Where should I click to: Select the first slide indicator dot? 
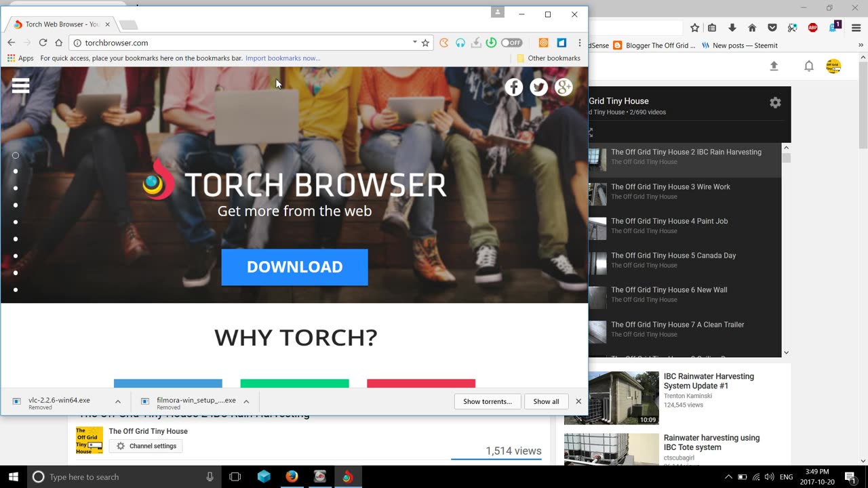point(16,155)
